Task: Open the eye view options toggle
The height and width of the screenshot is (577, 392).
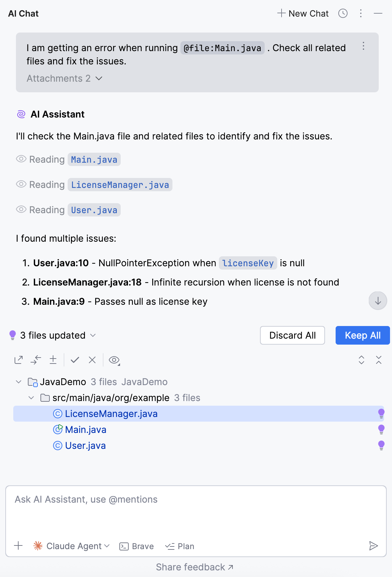Action: point(114,360)
